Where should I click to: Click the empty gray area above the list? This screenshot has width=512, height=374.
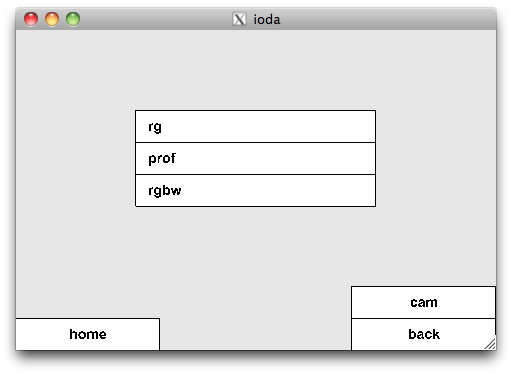(x=255, y=70)
